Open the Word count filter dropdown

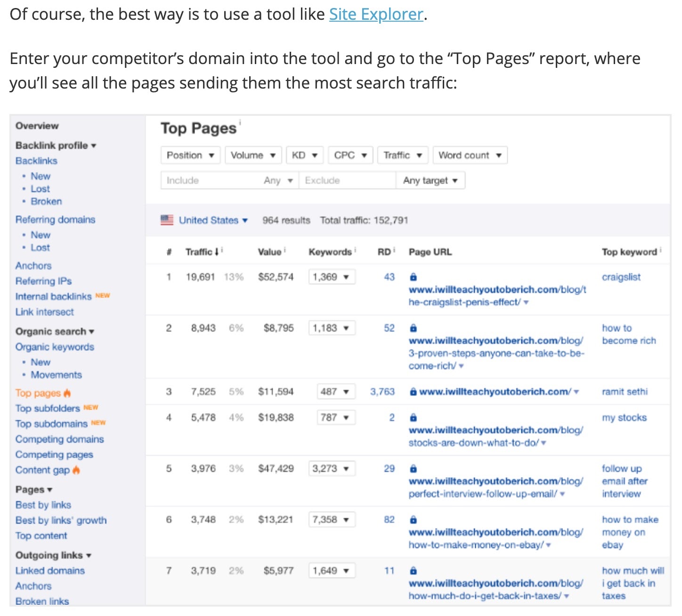470,155
